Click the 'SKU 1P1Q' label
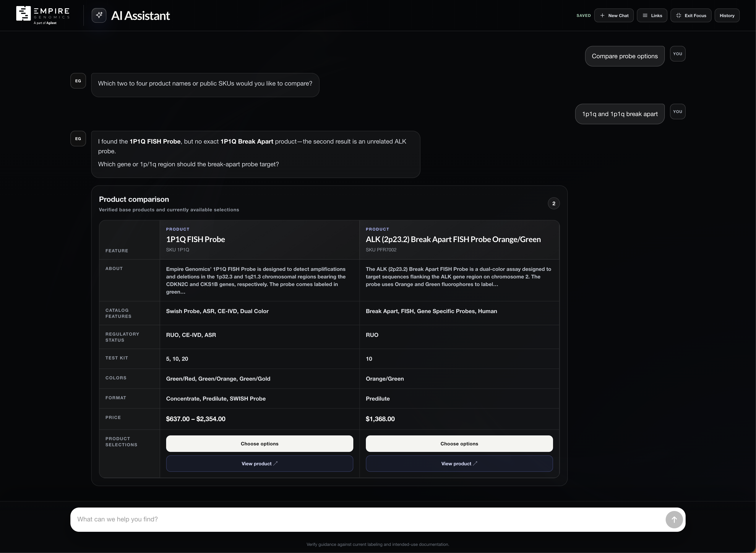 point(178,250)
